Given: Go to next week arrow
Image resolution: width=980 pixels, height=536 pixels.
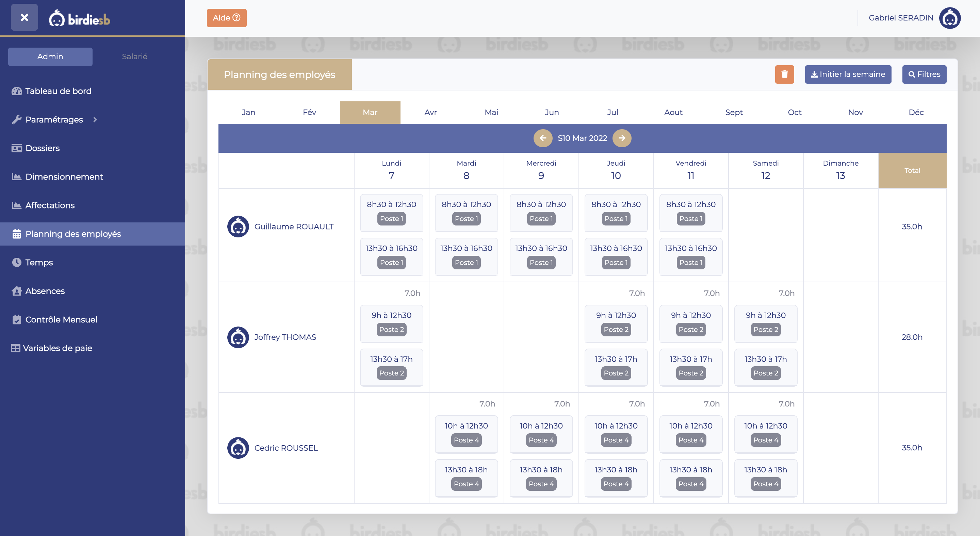Looking at the screenshot, I should [622, 138].
